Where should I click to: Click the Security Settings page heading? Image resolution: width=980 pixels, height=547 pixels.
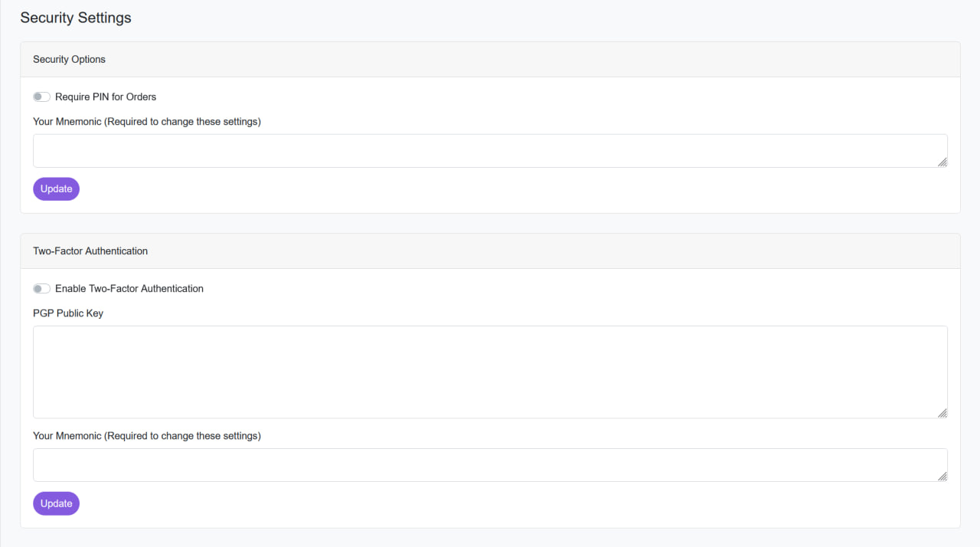(76, 18)
